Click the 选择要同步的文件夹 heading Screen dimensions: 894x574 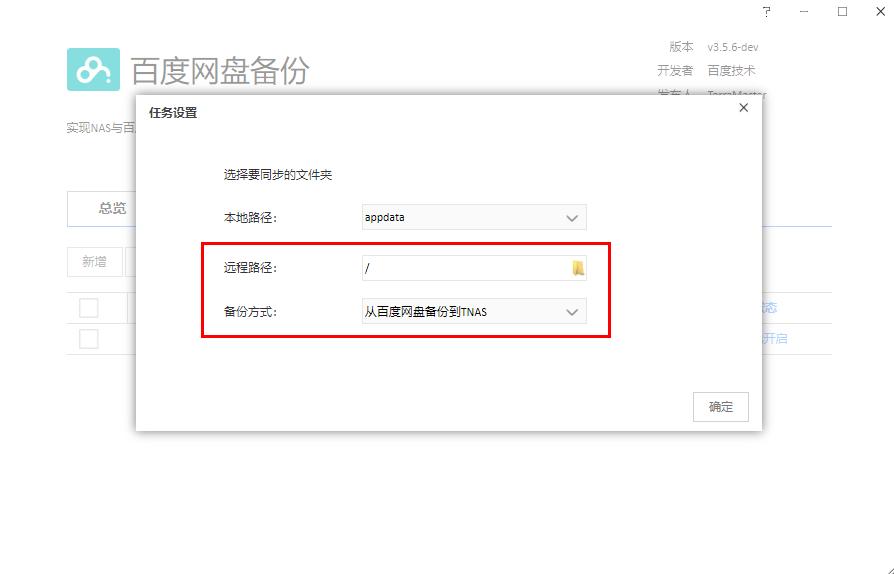278,175
